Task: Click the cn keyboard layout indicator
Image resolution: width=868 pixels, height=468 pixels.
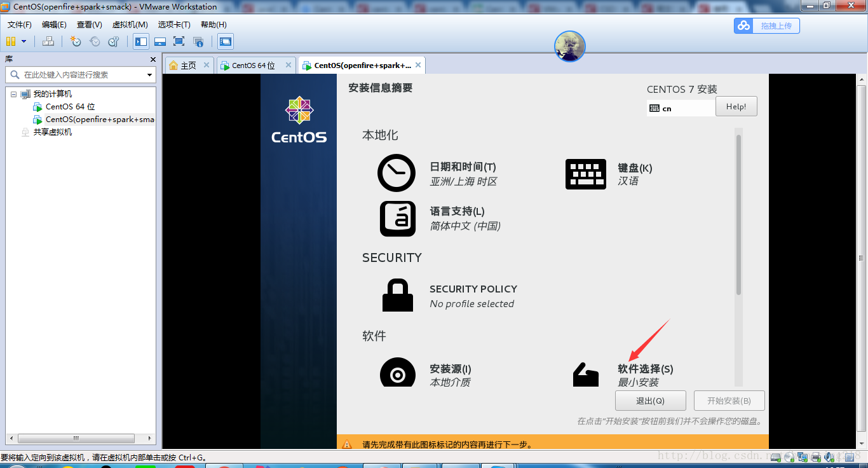Action: (x=680, y=108)
